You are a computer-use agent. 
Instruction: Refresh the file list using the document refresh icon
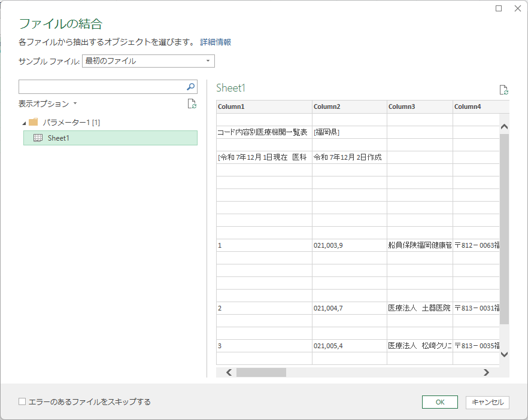point(192,104)
